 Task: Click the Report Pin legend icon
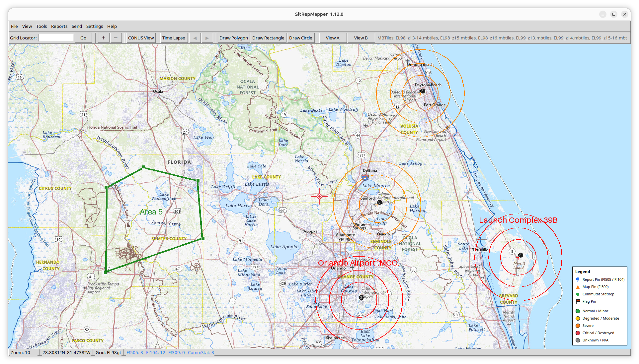pyautogui.click(x=578, y=279)
